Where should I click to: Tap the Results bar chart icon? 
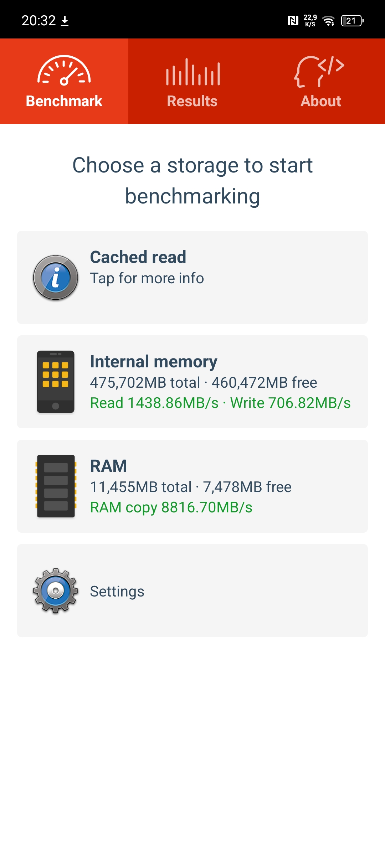(x=193, y=72)
